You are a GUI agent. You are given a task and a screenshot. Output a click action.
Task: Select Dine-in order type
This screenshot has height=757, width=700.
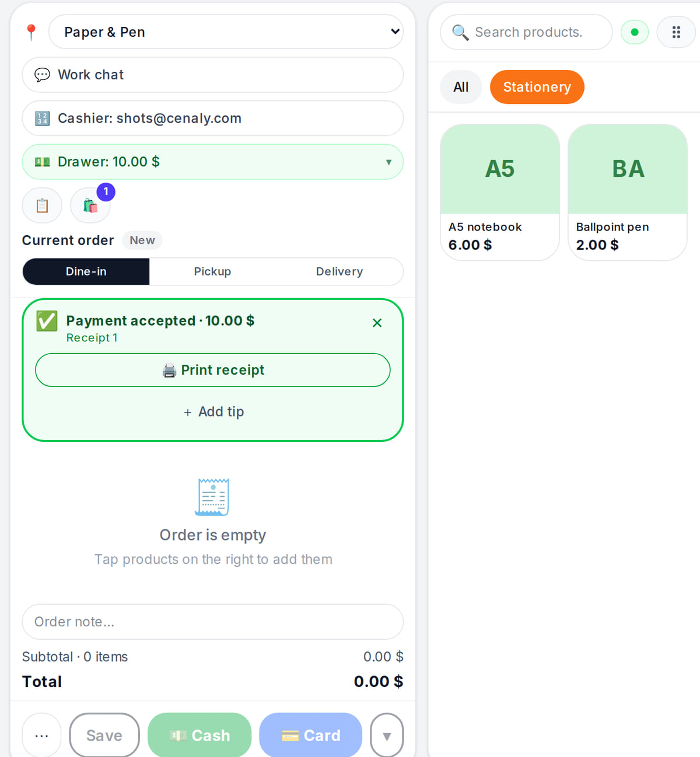(x=86, y=271)
